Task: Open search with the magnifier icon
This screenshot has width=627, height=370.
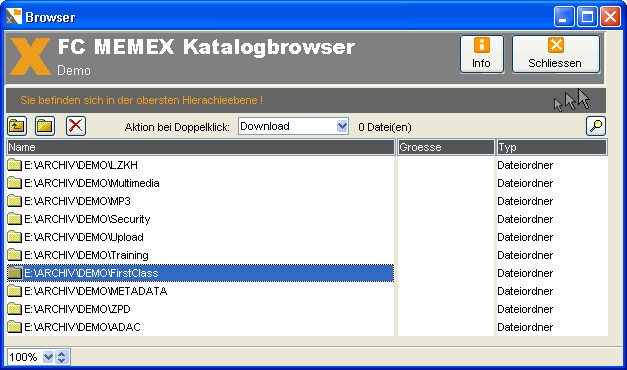Action: pos(596,126)
